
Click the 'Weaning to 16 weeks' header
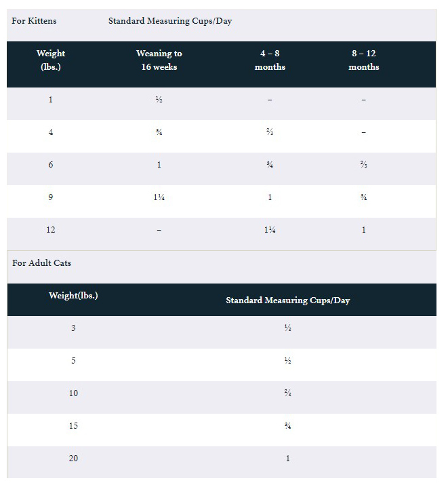click(x=159, y=60)
